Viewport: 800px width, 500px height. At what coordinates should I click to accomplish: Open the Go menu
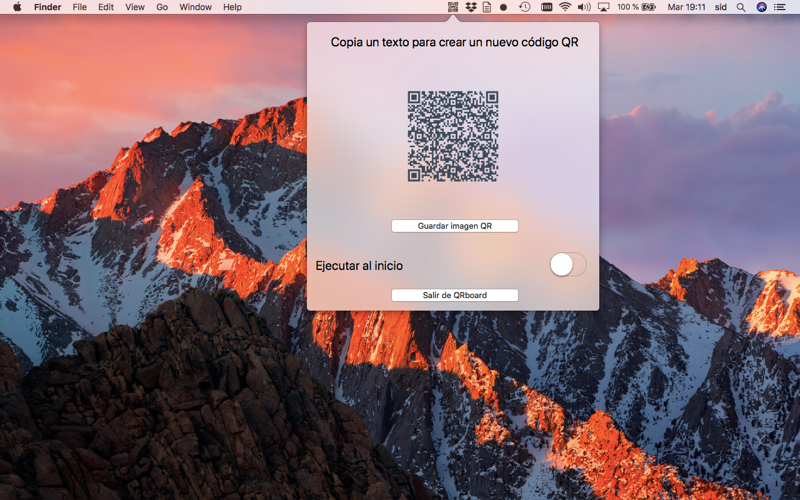162,7
